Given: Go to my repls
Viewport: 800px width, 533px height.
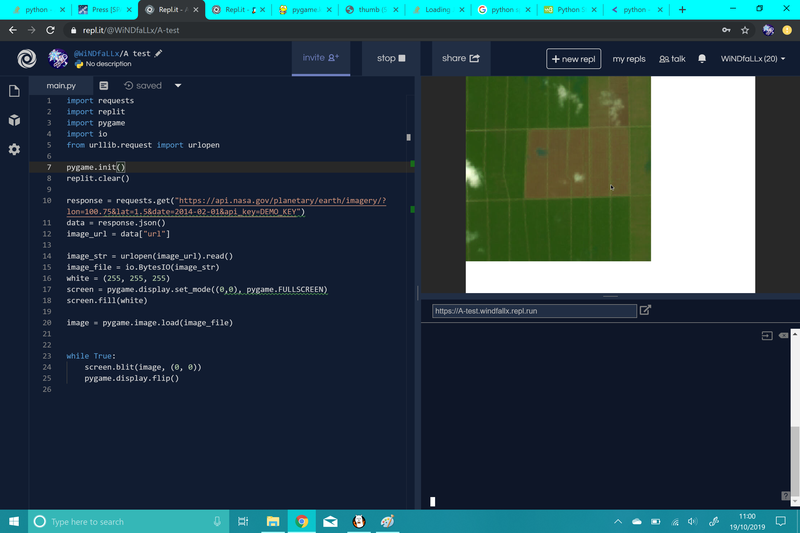Looking at the screenshot, I should click(629, 59).
